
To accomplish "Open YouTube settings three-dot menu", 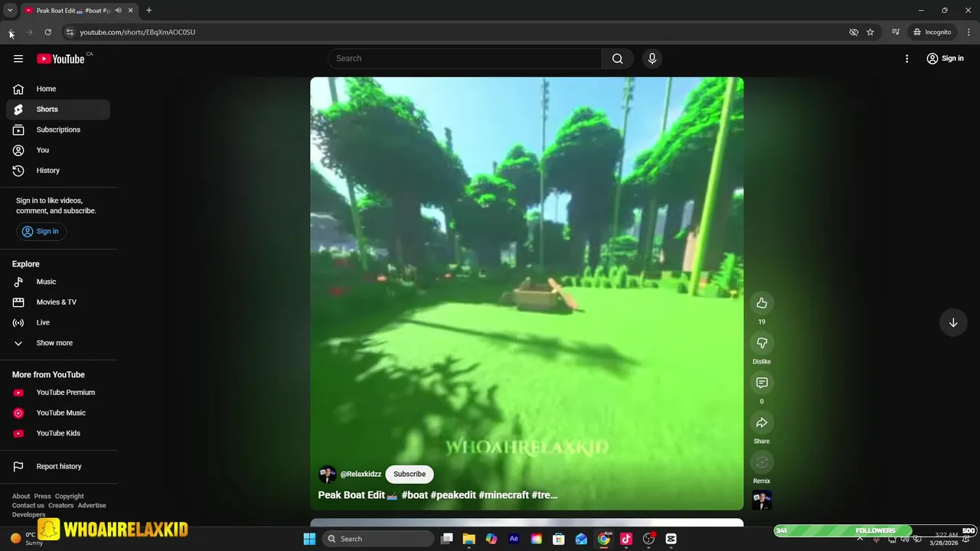I will tap(906, 59).
